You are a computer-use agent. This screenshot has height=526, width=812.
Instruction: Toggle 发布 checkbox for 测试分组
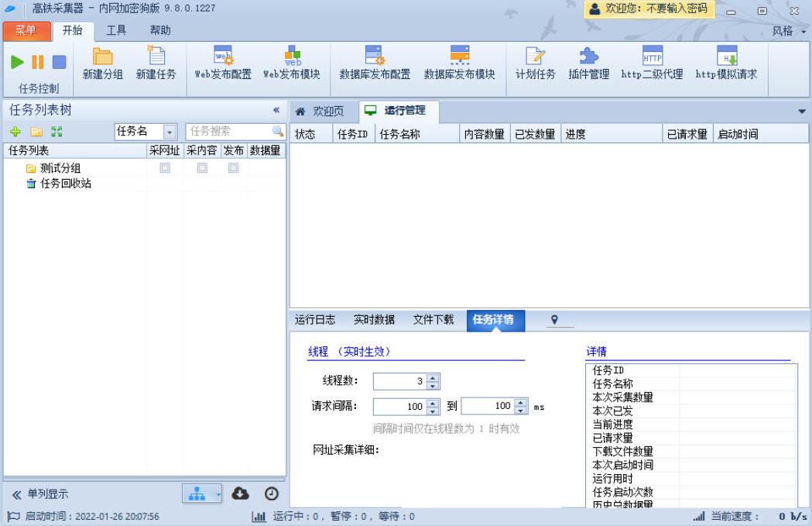[234, 167]
